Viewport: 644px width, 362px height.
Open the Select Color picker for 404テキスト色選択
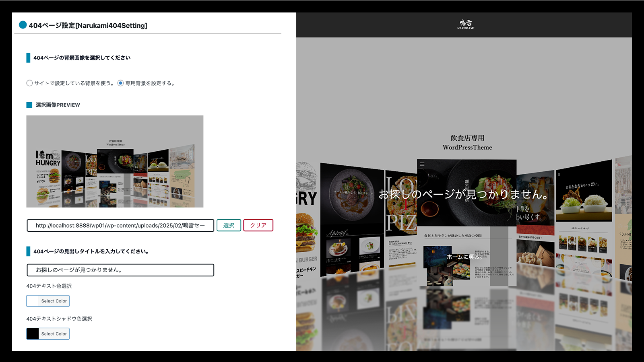54,301
